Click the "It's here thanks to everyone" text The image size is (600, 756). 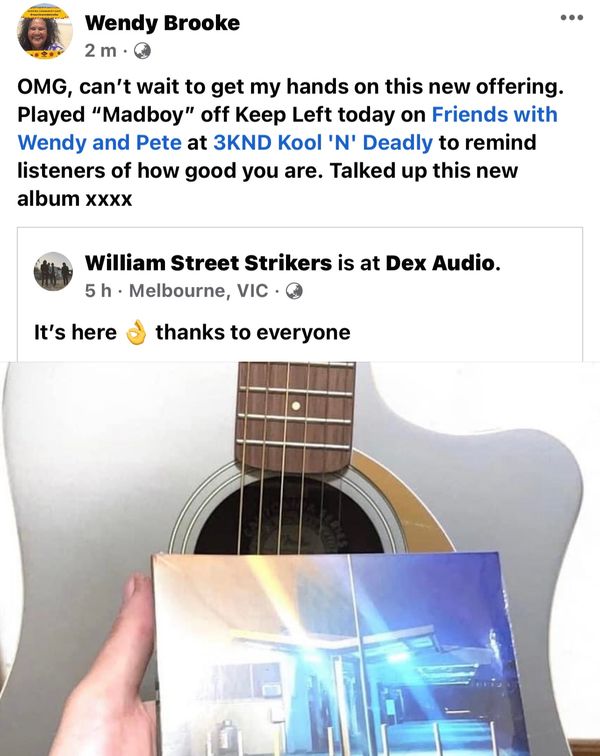[192, 332]
